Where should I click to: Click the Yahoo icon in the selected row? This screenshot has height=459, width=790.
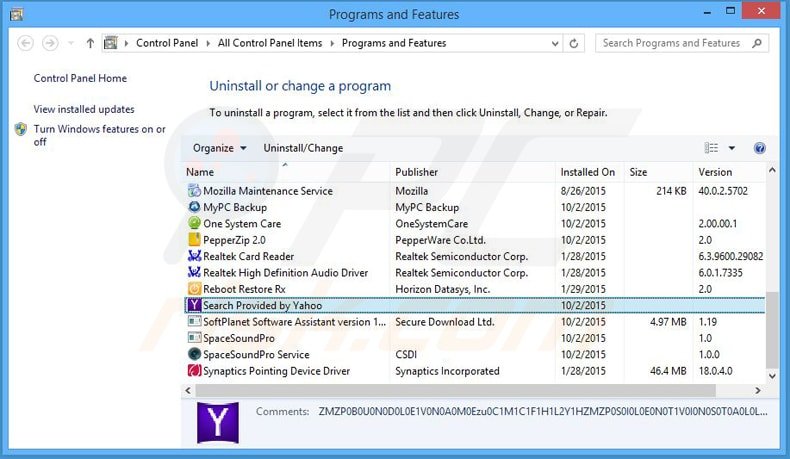(x=194, y=305)
